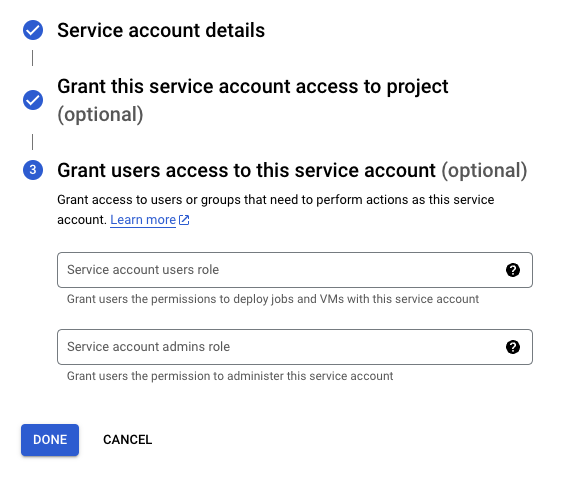This screenshot has height=489, width=583.
Task: Click the Grant access to users description paragraph
Action: 276,210
